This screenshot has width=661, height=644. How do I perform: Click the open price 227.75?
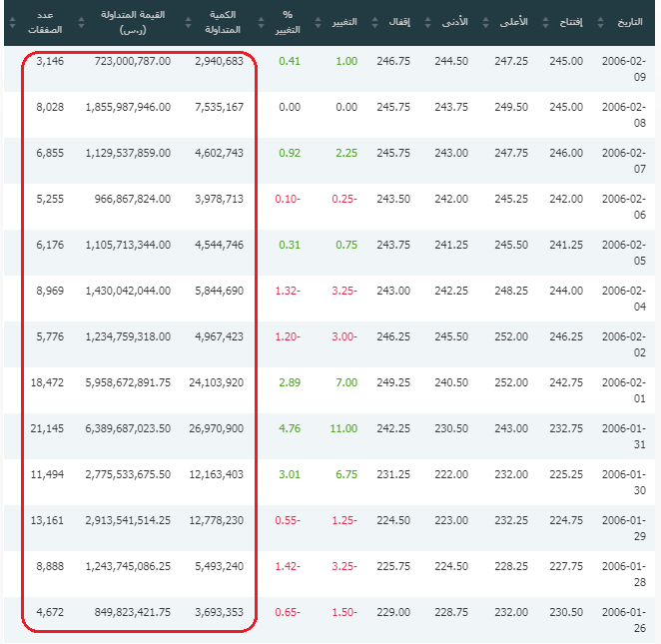(566, 567)
